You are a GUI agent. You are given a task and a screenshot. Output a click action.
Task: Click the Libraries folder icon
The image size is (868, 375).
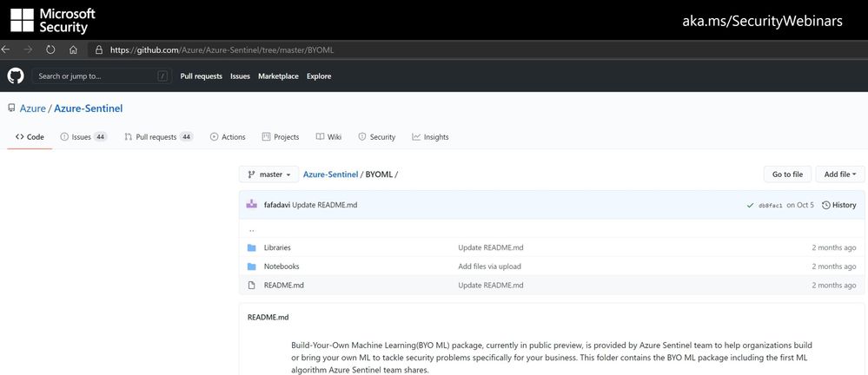pyautogui.click(x=252, y=247)
